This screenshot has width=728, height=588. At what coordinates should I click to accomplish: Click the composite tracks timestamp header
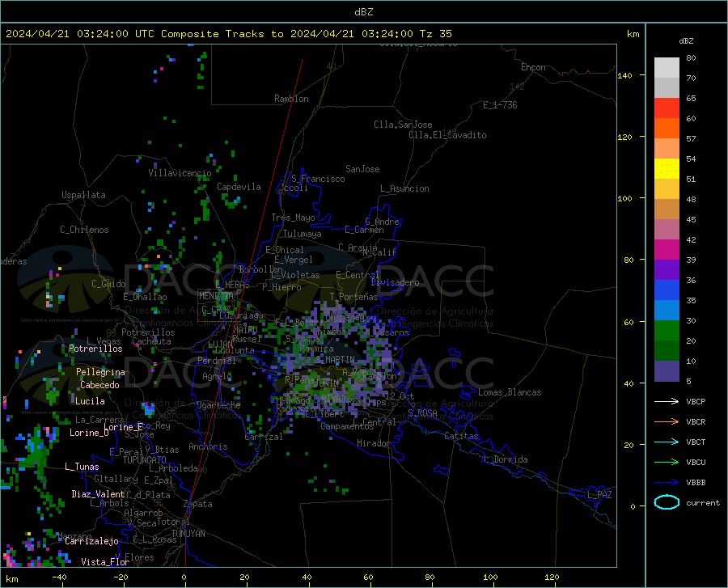coord(228,34)
